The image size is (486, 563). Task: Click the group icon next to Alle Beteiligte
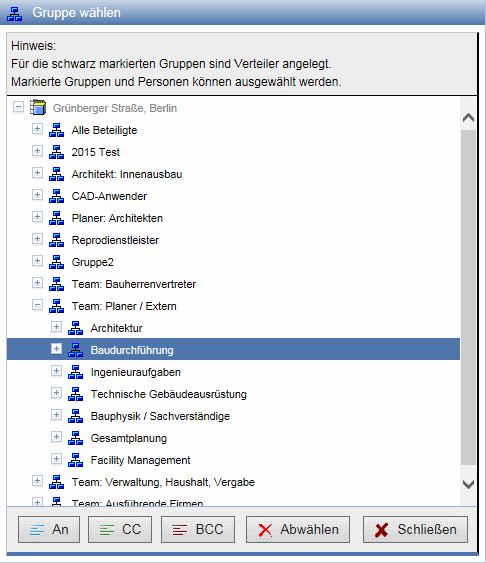56,130
